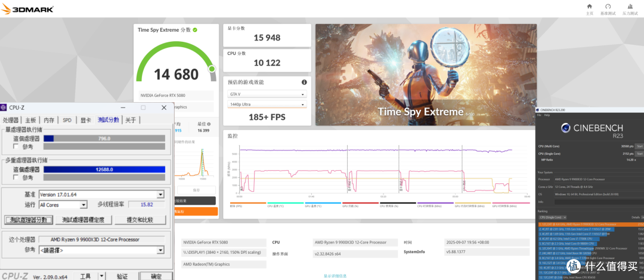Click the 提交和比较 button
Image resolution: width=644 pixels, height=280 pixels.
point(140,220)
